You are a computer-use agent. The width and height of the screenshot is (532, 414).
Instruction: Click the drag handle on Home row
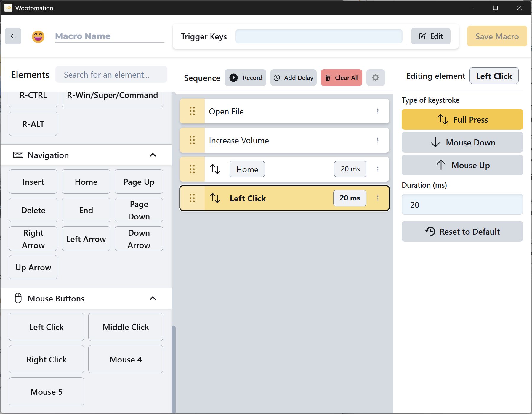tap(192, 169)
